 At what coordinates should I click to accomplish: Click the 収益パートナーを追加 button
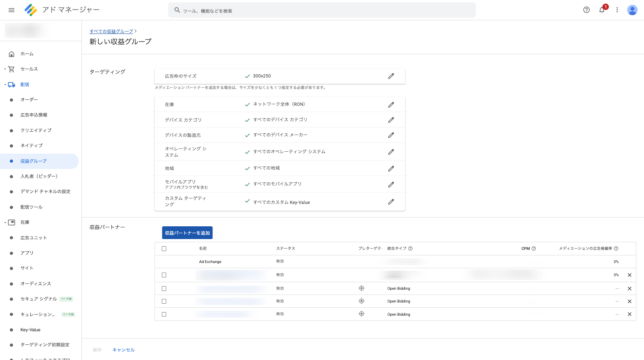(187, 233)
